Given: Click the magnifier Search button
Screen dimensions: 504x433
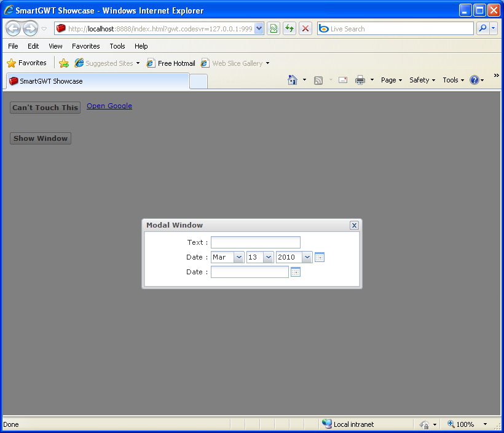Looking at the screenshot, I should pos(482,29).
